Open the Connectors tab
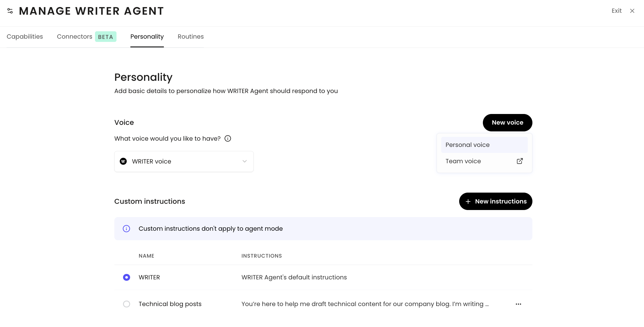Image resolution: width=644 pixels, height=327 pixels. point(74,36)
